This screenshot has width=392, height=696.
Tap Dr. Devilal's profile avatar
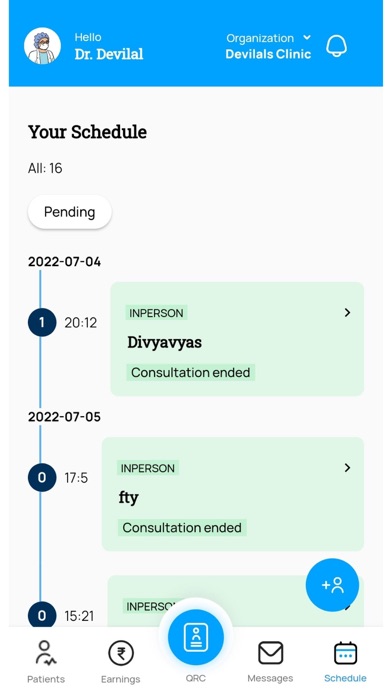pyautogui.click(x=42, y=46)
